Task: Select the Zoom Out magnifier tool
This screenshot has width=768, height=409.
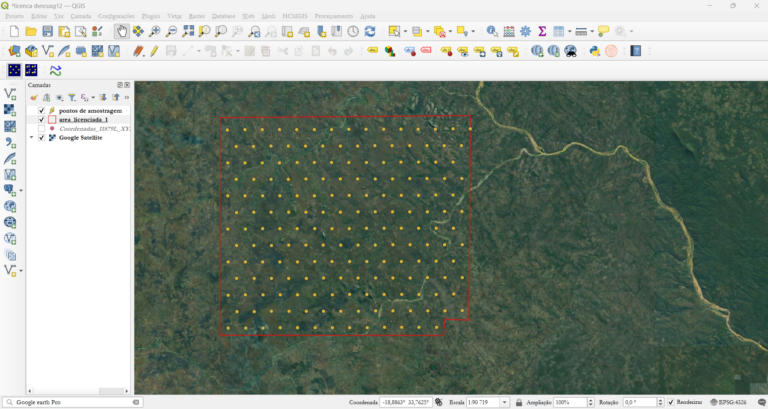Action: [171, 31]
